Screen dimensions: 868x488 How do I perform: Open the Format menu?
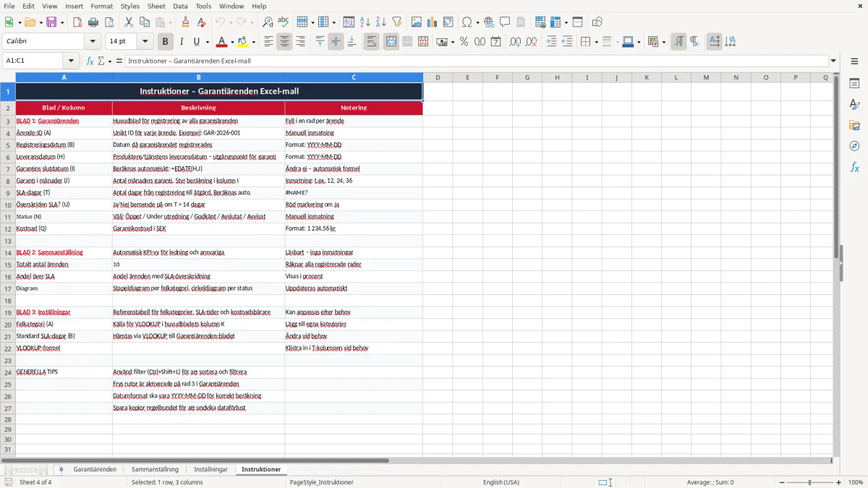pos(101,6)
